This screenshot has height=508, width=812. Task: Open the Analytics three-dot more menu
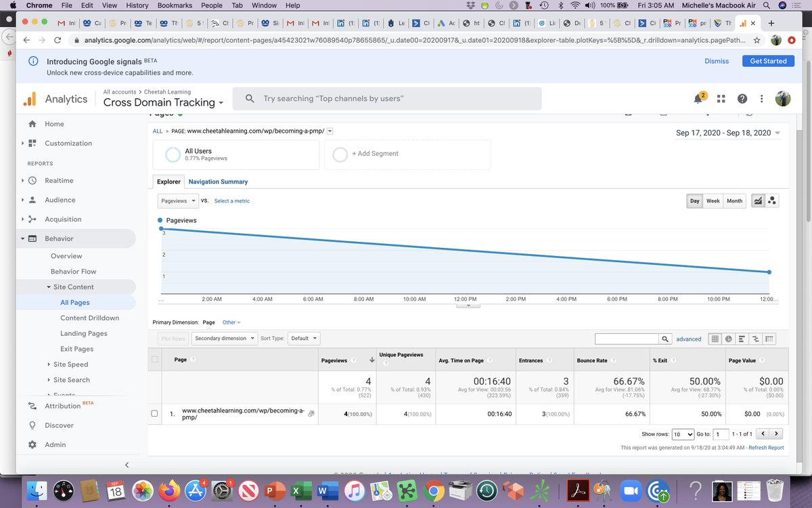coord(763,99)
